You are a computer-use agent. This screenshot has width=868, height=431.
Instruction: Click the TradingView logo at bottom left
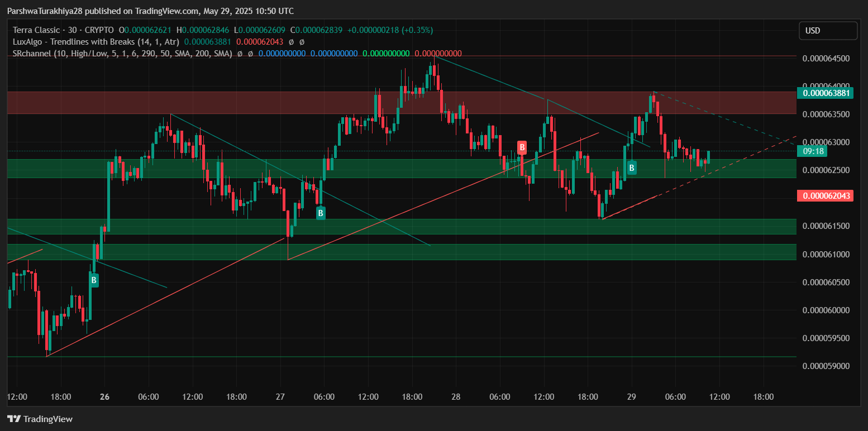pos(40,419)
